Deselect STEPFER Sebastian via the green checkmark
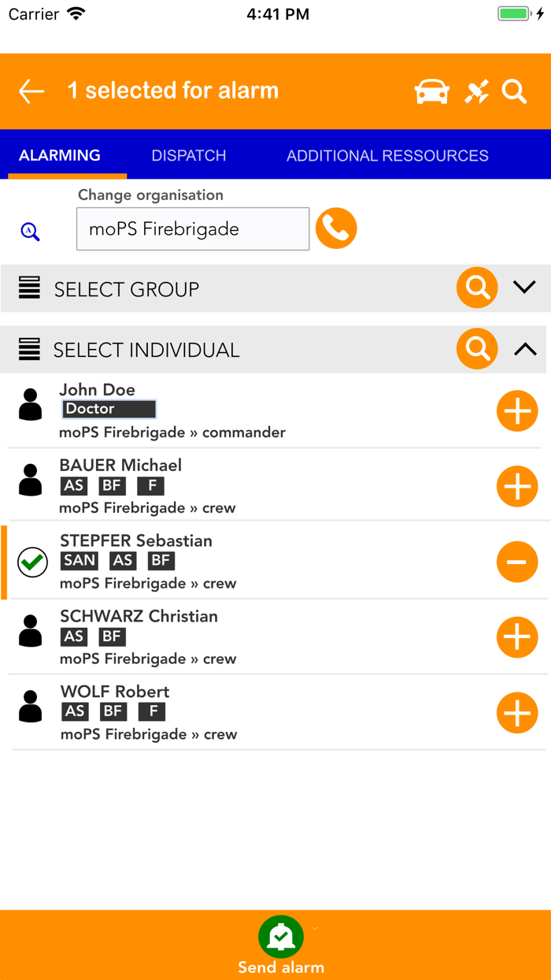Screen dimensions: 551x980 32,562
